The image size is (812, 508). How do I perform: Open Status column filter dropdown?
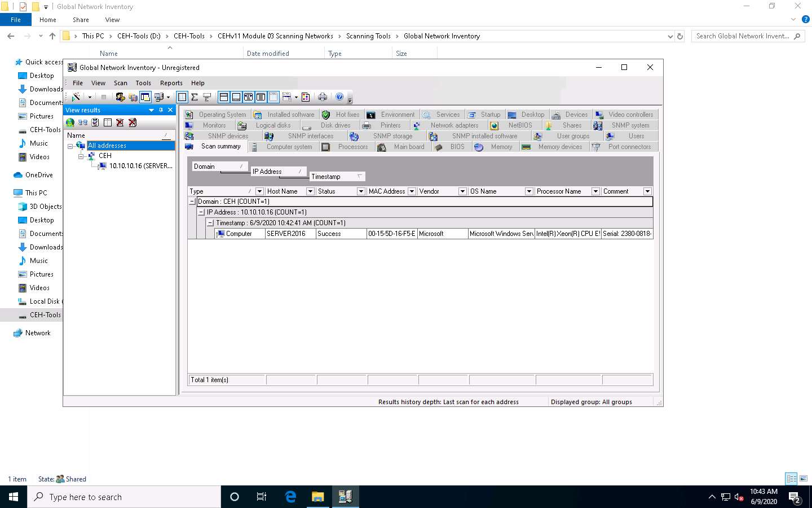[361, 191]
